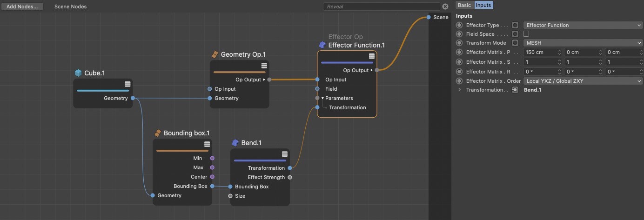Click Cube.1 Geometry output port

coord(133,98)
